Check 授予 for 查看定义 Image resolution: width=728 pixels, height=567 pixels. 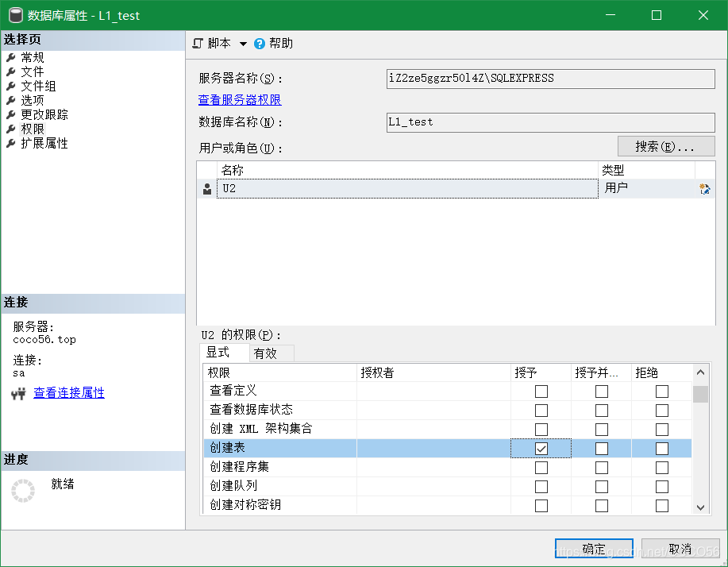pos(541,391)
